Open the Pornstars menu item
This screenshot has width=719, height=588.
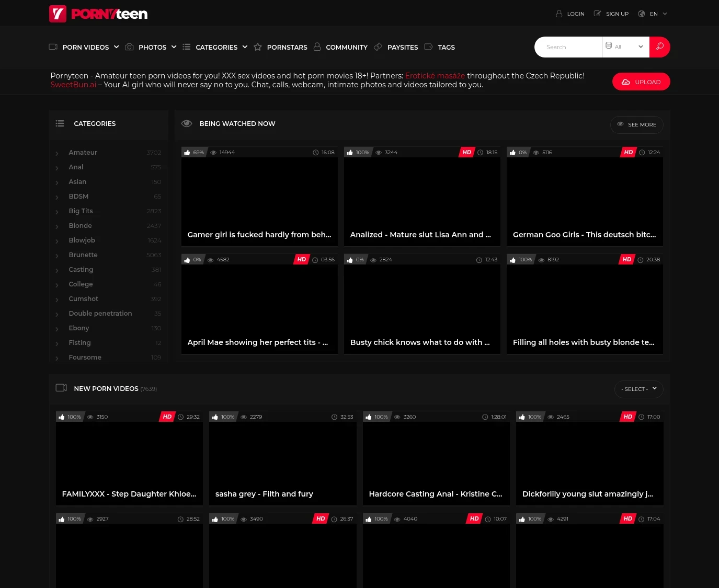(287, 47)
